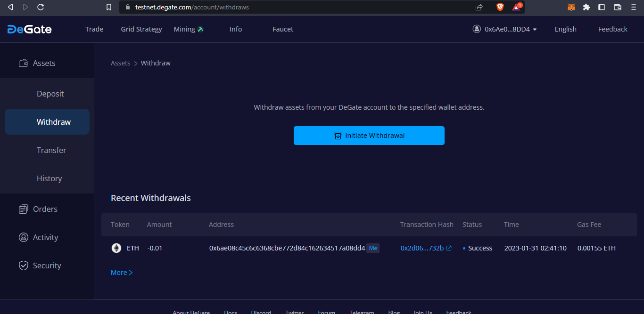Open transaction hash external link icon
This screenshot has width=644, height=314.
449,248
